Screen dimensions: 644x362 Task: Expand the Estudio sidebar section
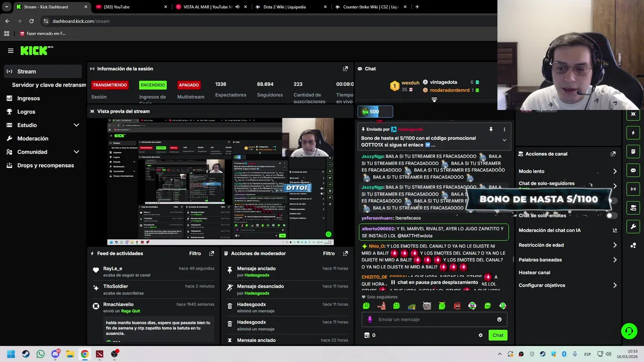[x=76, y=125]
